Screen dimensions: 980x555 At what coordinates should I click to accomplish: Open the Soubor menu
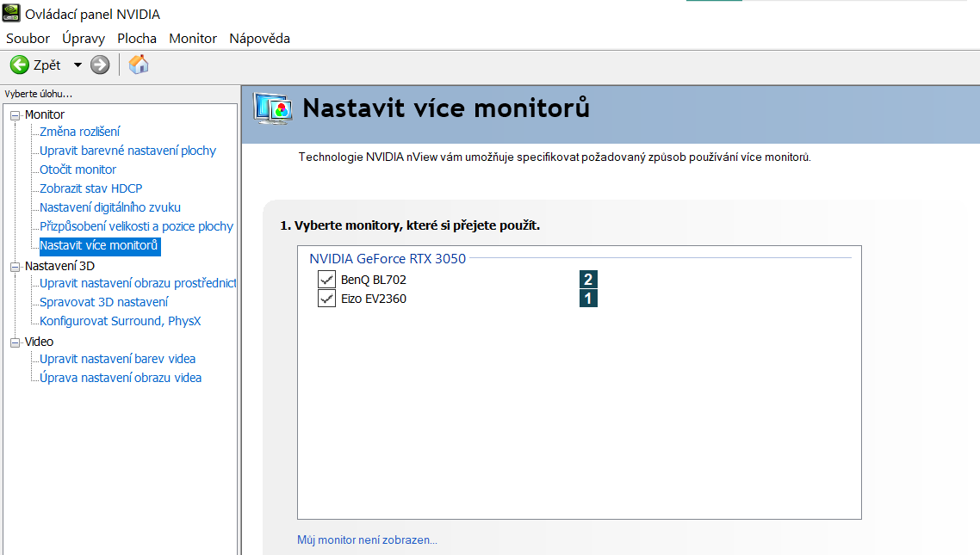(28, 38)
